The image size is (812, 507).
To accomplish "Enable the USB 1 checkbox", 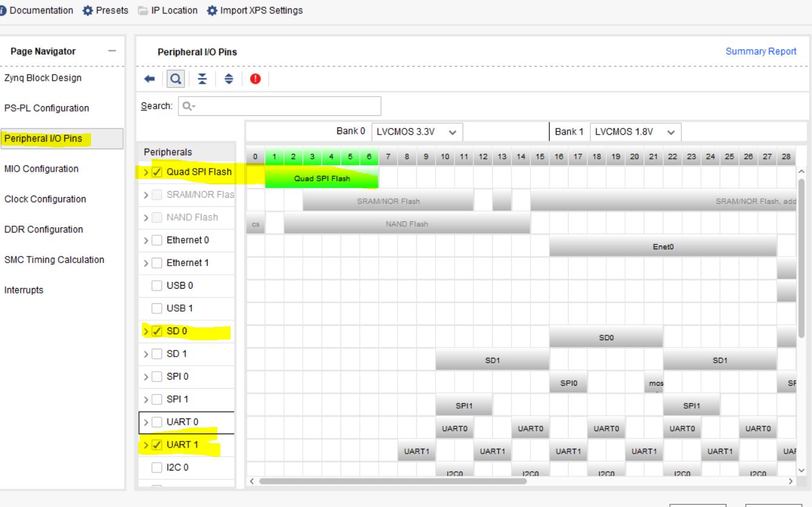I will [157, 308].
